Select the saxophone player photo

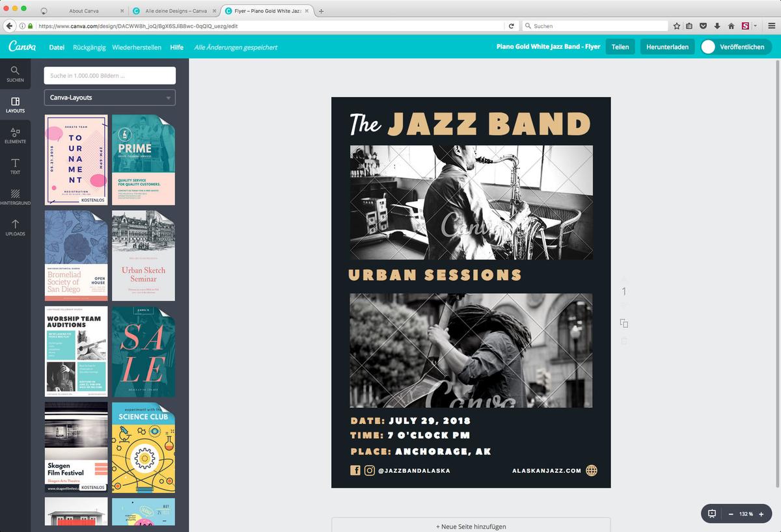[x=471, y=202]
